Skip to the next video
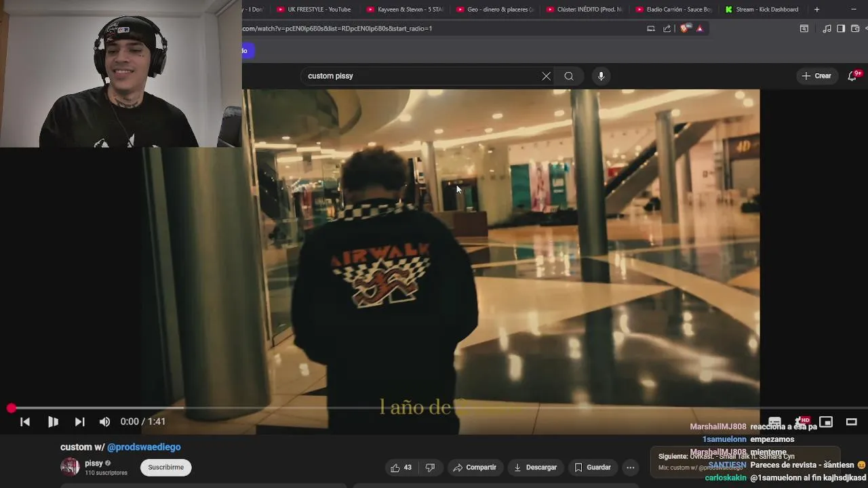Viewport: 868px width, 488px height. click(79, 422)
